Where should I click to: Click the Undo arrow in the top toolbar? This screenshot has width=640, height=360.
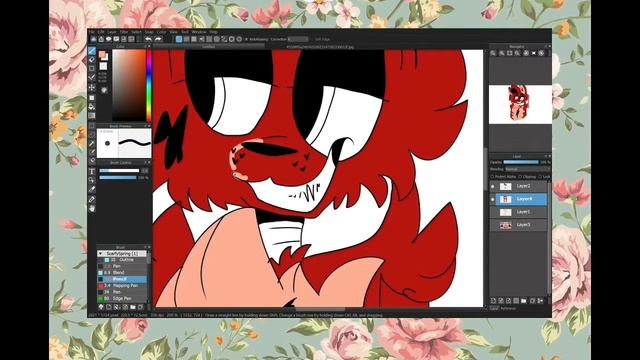[148, 39]
